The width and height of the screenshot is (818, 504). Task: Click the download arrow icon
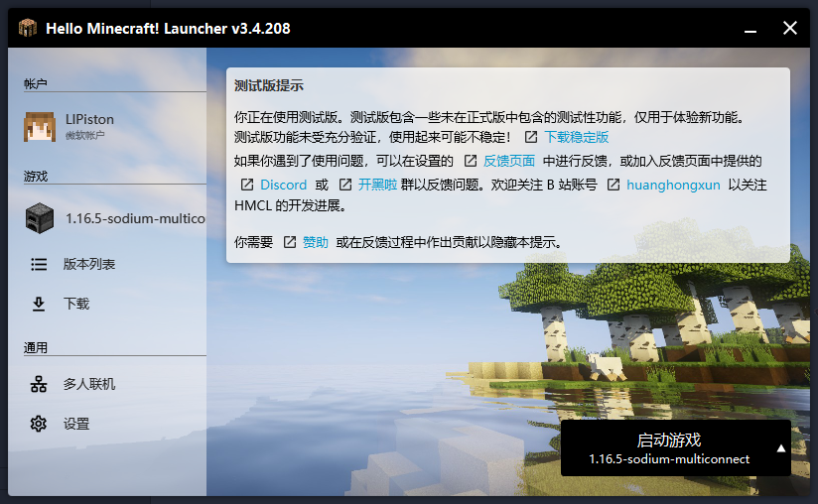[x=39, y=305]
